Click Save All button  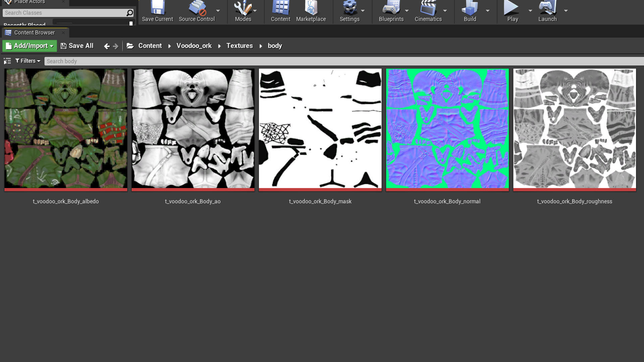click(77, 46)
